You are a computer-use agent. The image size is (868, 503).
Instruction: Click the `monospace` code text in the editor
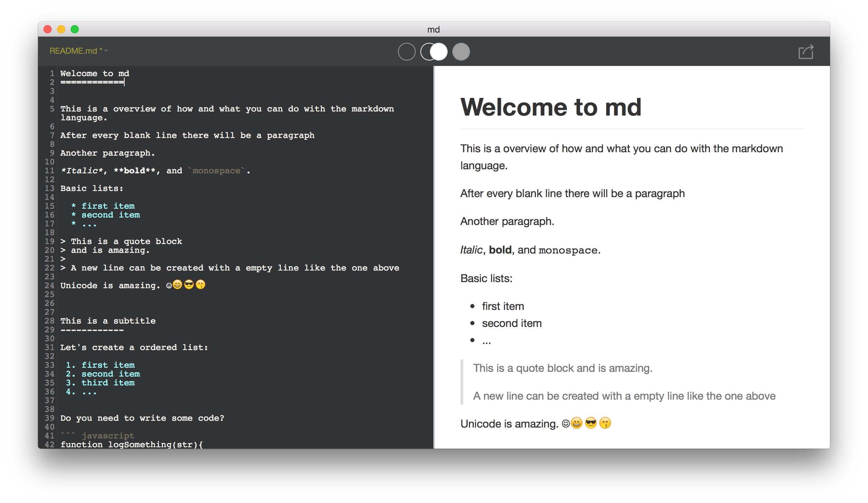(216, 171)
